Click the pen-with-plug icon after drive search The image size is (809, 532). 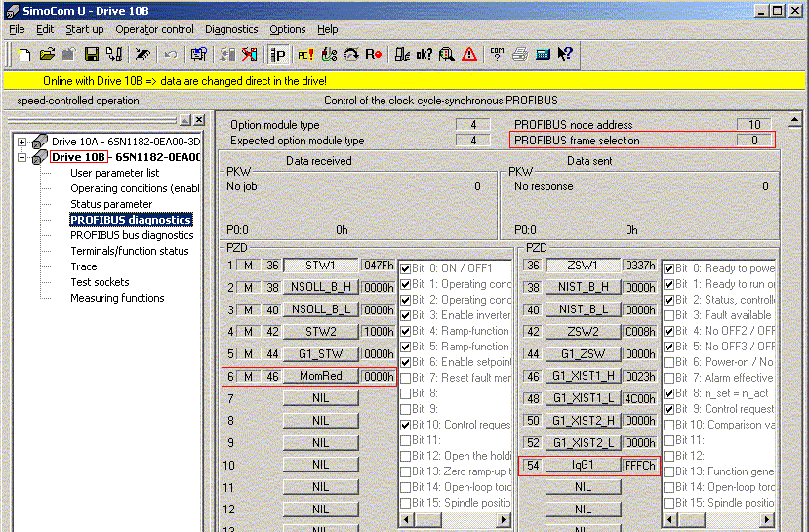tap(142, 55)
